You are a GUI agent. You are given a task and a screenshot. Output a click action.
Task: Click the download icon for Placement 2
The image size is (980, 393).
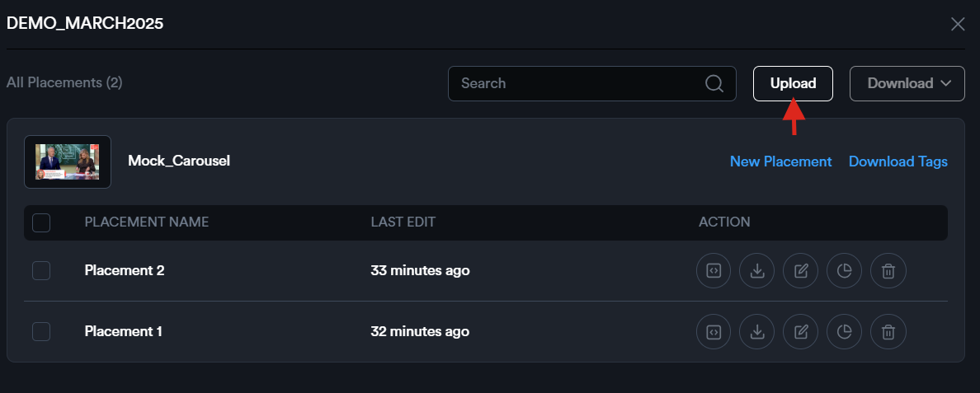(x=757, y=270)
